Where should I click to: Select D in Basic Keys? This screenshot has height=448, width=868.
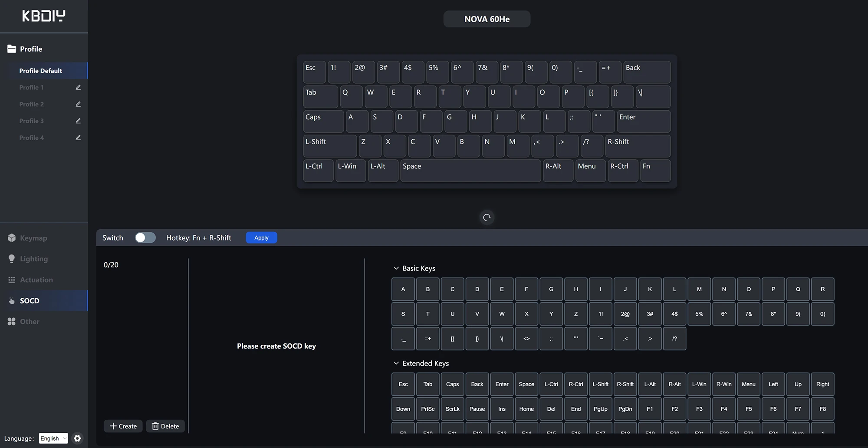(x=477, y=289)
